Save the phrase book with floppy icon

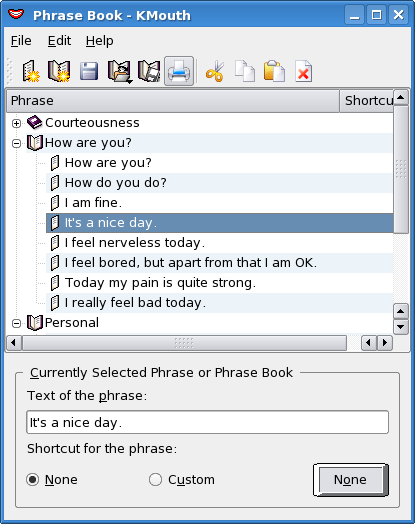coord(89,71)
